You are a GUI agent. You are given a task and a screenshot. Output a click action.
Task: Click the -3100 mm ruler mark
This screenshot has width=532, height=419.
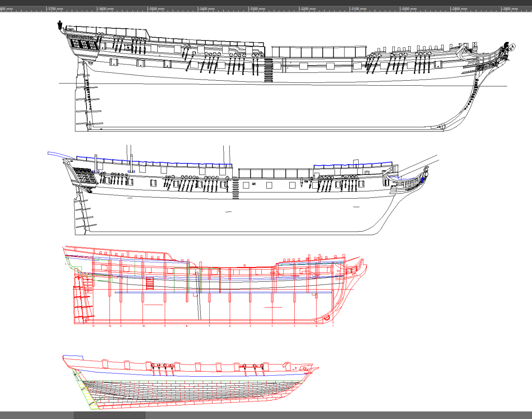coord(358,9)
